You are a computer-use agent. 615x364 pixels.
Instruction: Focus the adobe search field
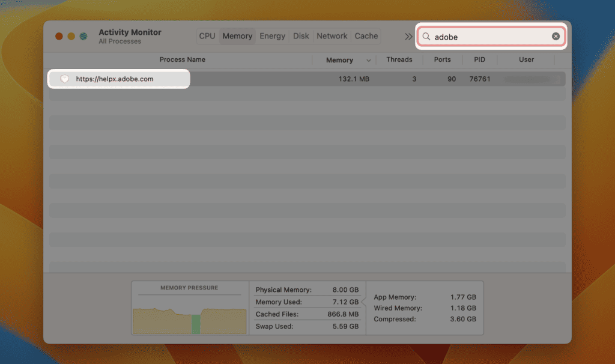pyautogui.click(x=491, y=37)
